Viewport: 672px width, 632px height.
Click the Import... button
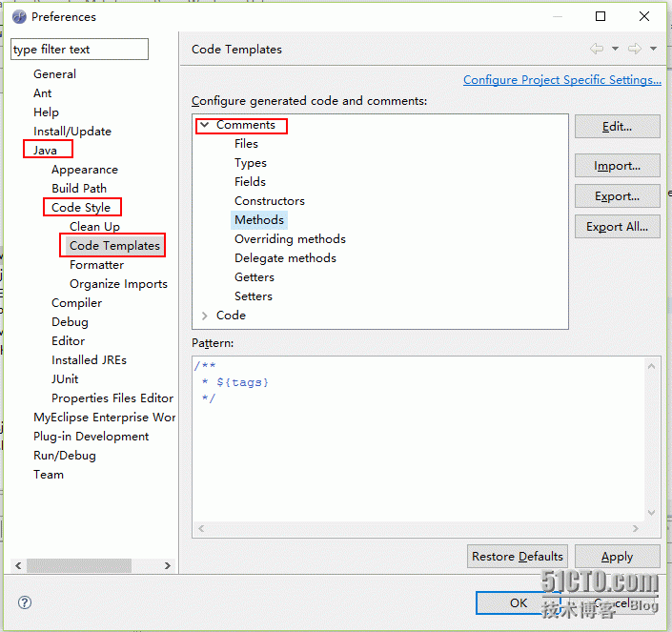pyautogui.click(x=617, y=166)
